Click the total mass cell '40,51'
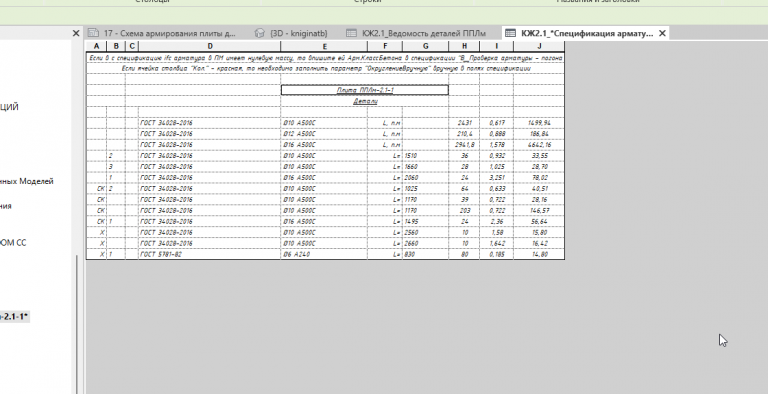 click(539, 189)
